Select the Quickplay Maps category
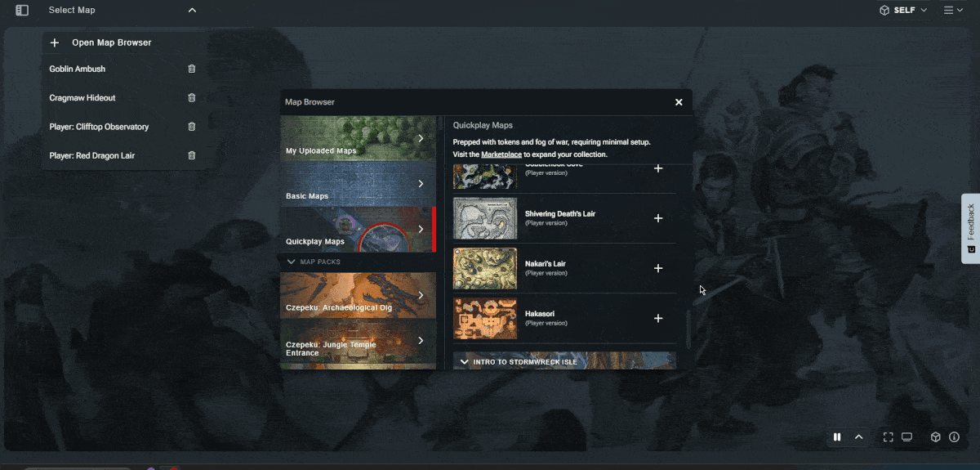Screen dimensions: 980x470 [358, 229]
